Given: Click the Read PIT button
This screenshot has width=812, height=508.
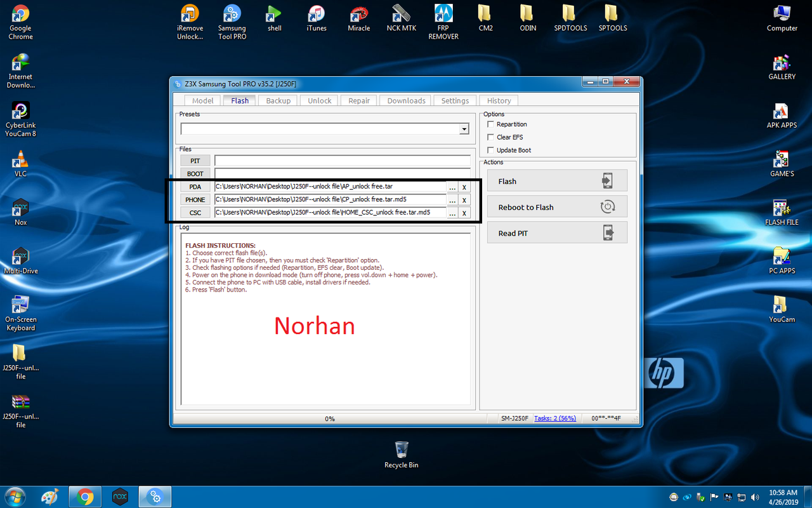Looking at the screenshot, I should click(556, 233).
